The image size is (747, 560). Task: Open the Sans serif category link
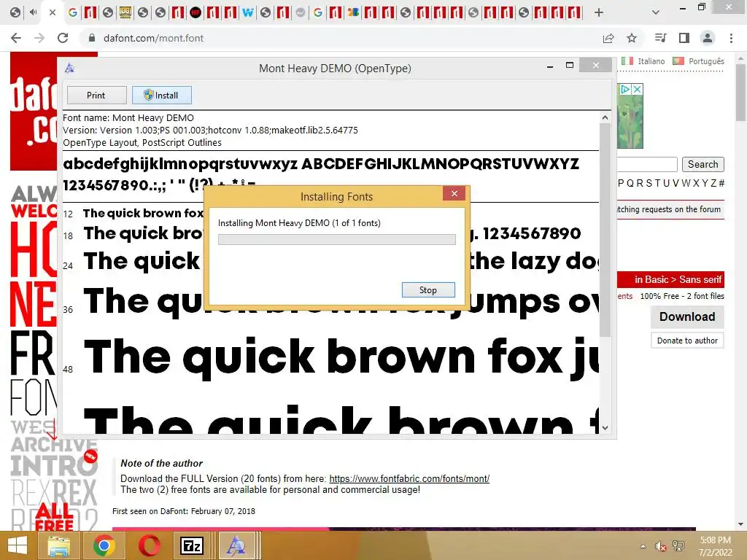(x=700, y=279)
